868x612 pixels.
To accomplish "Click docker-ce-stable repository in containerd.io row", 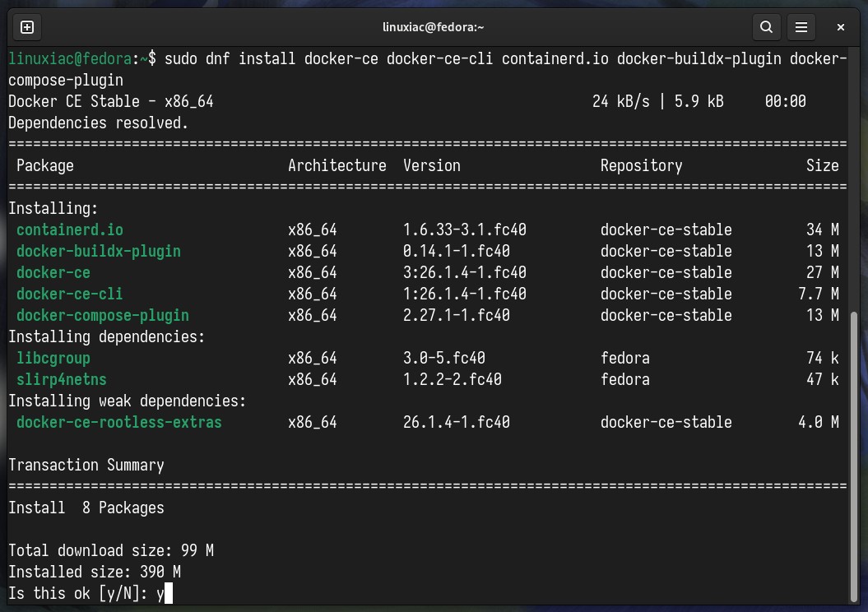I will [666, 229].
